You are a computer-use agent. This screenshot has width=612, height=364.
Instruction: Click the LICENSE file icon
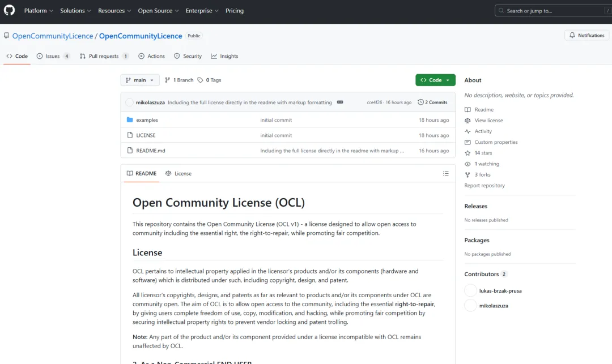130,135
